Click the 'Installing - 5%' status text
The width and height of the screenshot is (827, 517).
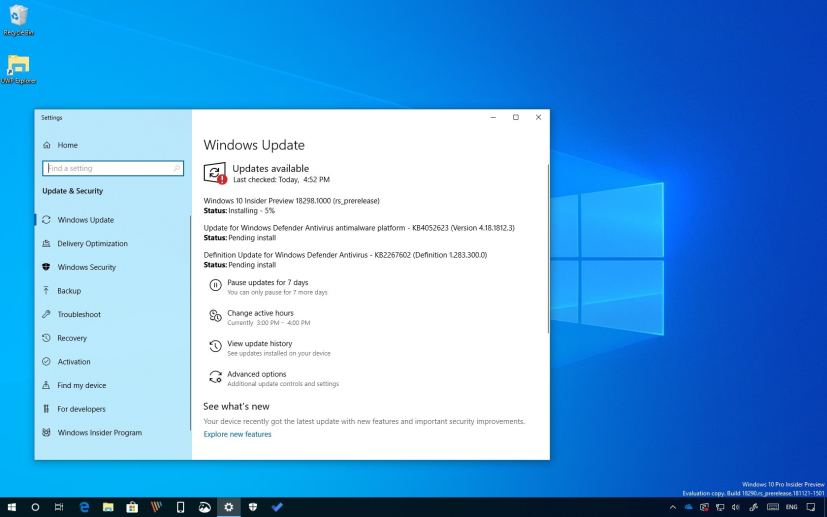pyautogui.click(x=252, y=210)
